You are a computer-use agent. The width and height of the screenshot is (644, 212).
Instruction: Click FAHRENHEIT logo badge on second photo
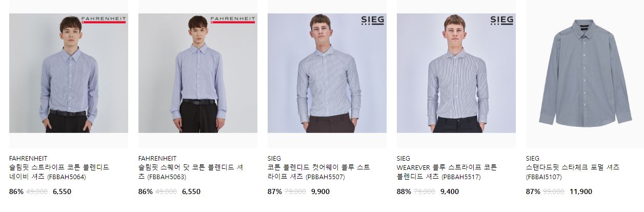(x=233, y=20)
